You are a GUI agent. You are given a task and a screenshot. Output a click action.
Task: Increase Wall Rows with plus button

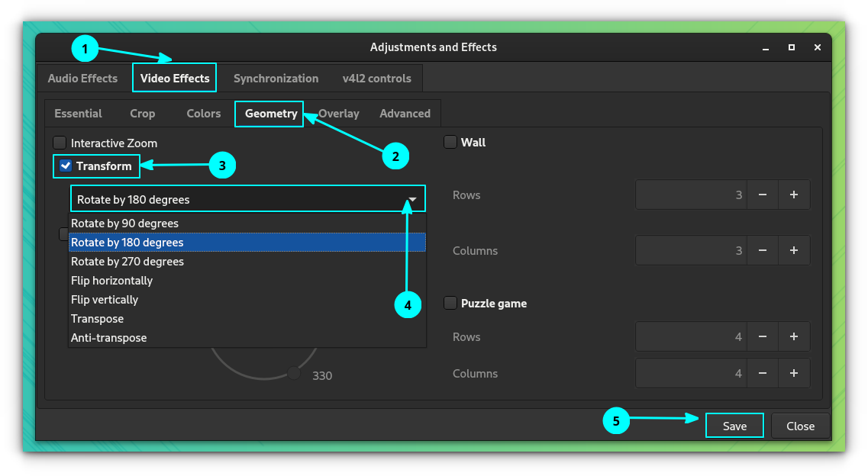click(x=794, y=195)
